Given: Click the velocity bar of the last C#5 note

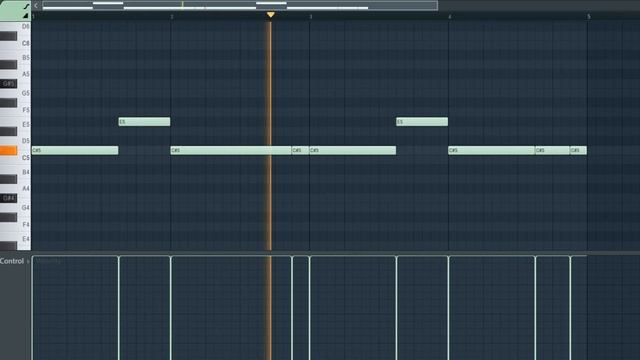Looking at the screenshot, I should pos(571,308).
